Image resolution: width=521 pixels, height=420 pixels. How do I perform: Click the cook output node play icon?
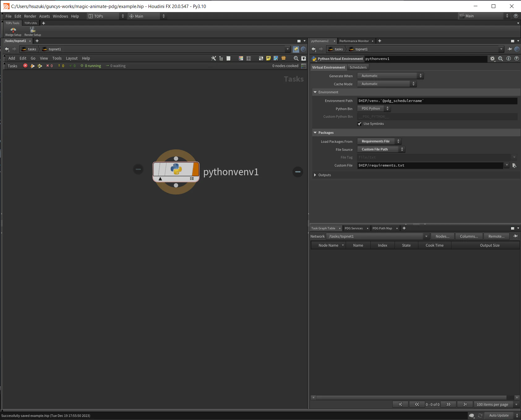(x=40, y=66)
